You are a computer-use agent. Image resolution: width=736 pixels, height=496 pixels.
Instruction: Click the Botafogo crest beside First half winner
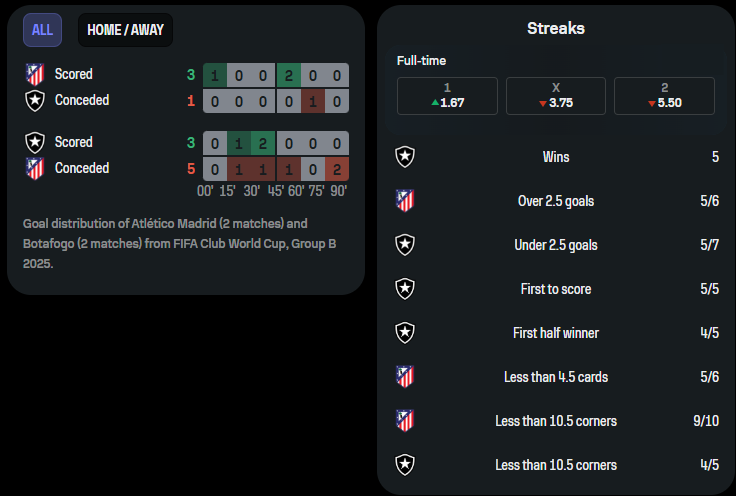pos(405,333)
